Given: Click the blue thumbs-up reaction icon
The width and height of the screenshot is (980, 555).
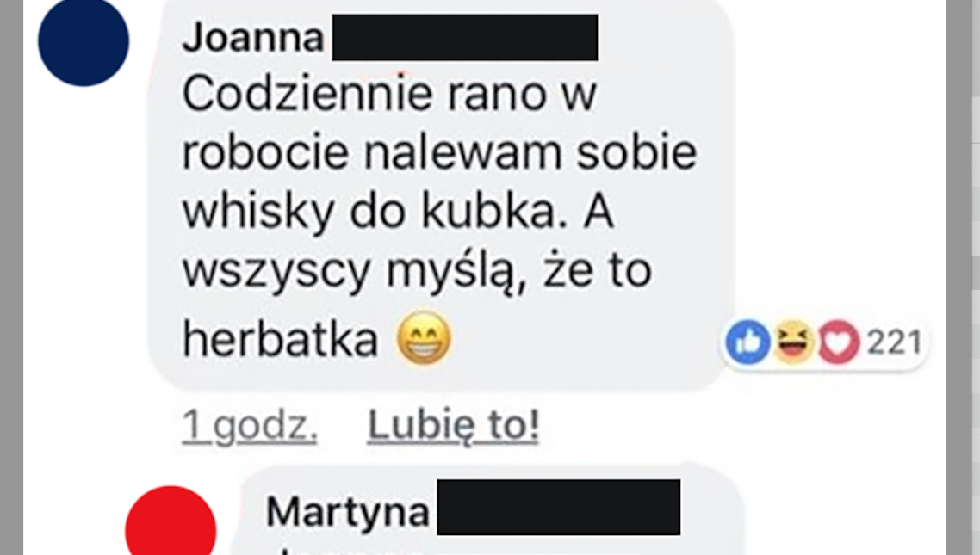Looking at the screenshot, I should (x=748, y=342).
